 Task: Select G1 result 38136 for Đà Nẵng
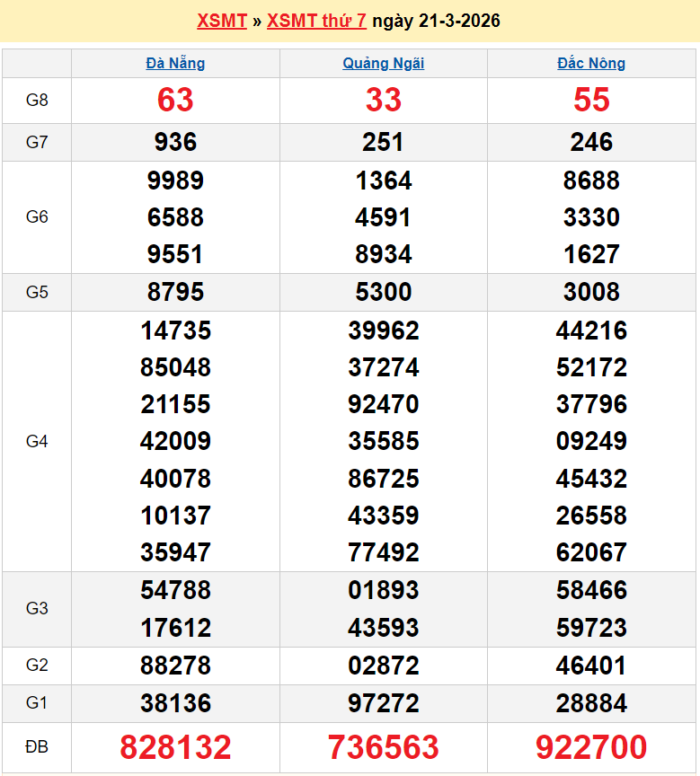[175, 703]
